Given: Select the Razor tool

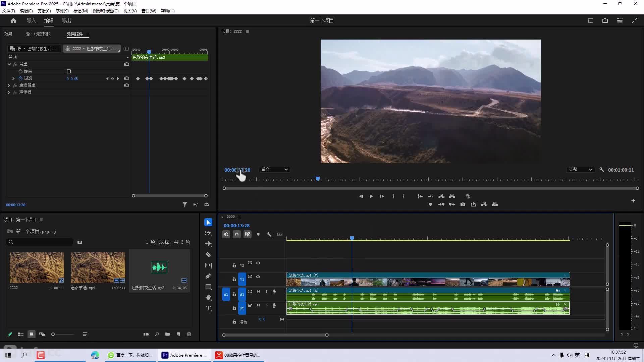Looking at the screenshot, I should click(208, 254).
